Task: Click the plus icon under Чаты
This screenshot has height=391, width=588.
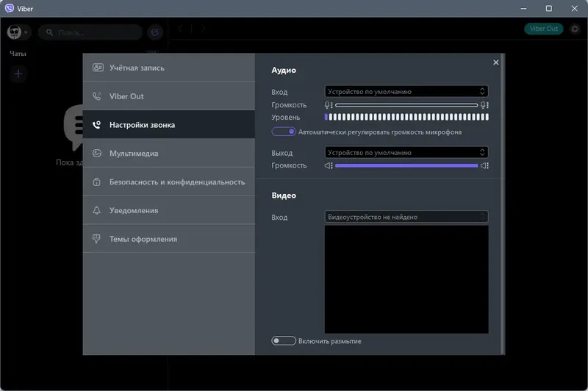Action: click(x=18, y=73)
